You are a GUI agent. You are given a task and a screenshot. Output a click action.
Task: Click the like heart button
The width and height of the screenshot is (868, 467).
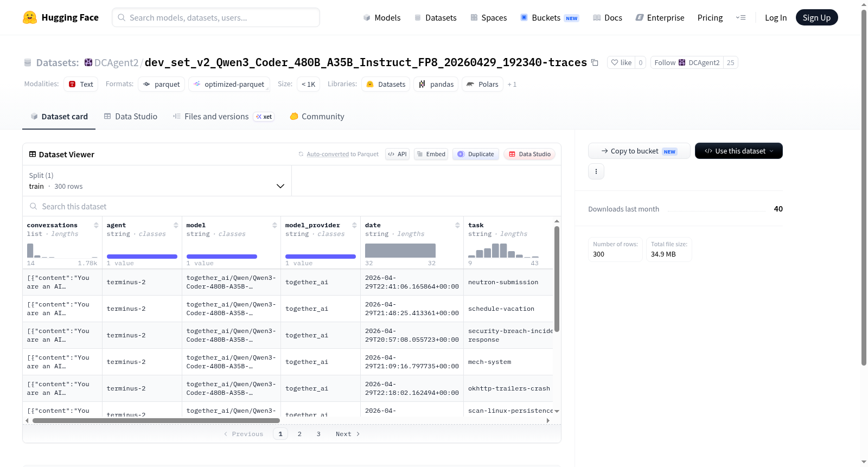click(x=621, y=62)
